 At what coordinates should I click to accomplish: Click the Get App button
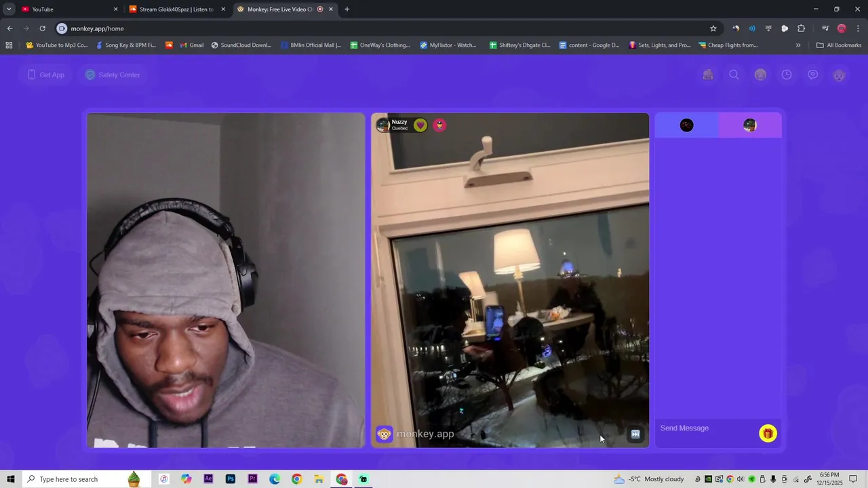click(x=45, y=75)
